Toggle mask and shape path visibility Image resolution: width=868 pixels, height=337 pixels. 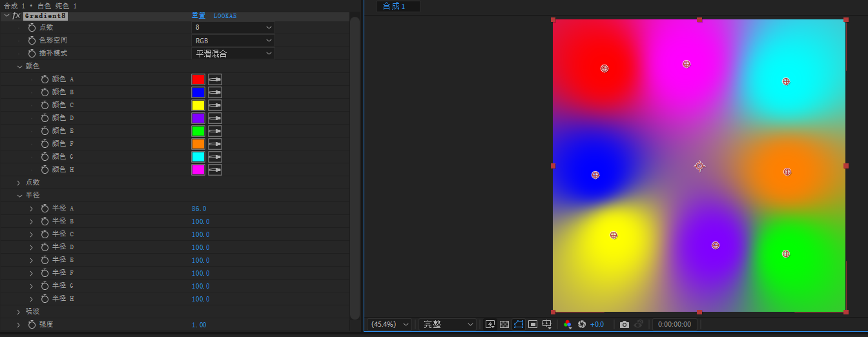click(x=519, y=324)
